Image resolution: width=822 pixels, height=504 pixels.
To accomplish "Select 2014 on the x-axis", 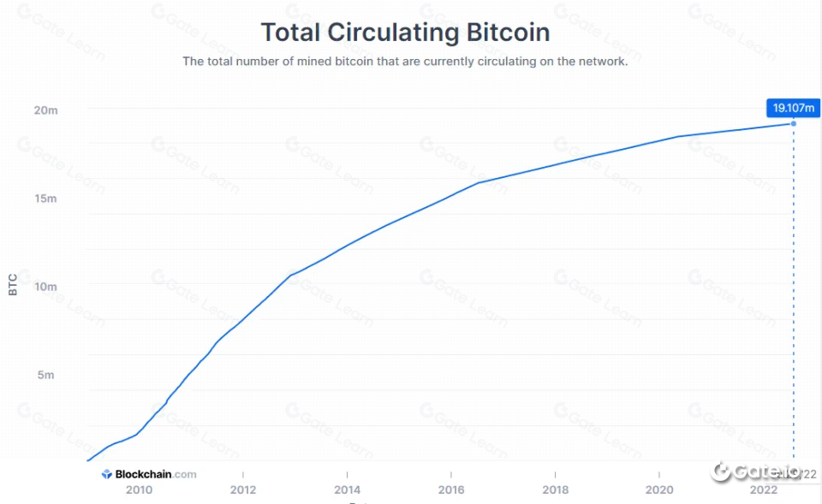I will coord(347,490).
